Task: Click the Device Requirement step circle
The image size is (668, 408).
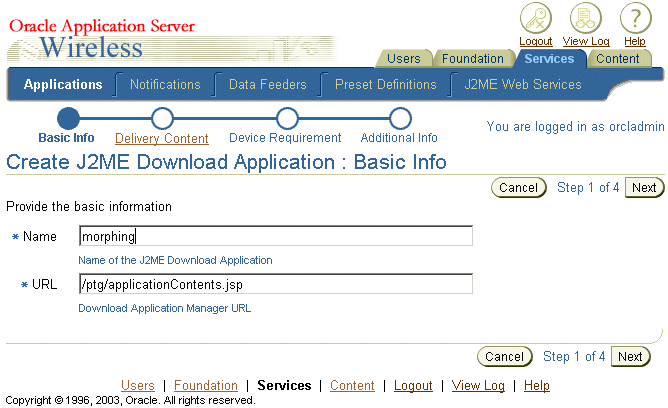Action: tap(287, 118)
